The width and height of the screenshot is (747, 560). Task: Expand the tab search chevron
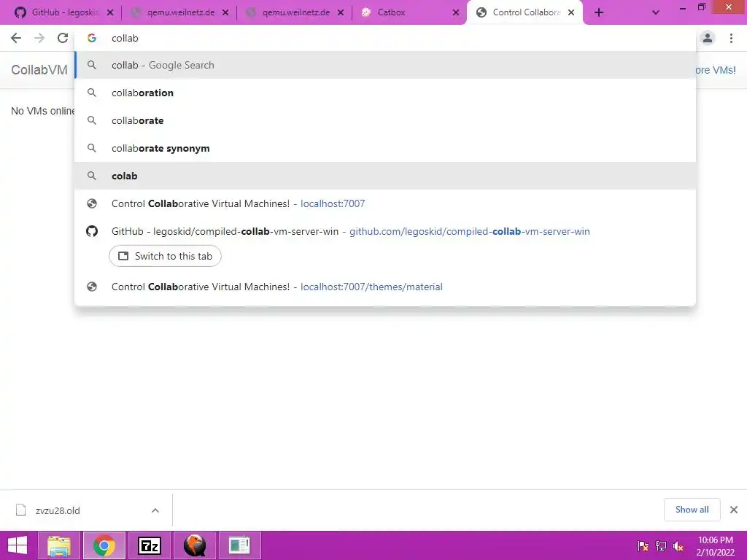656,13
